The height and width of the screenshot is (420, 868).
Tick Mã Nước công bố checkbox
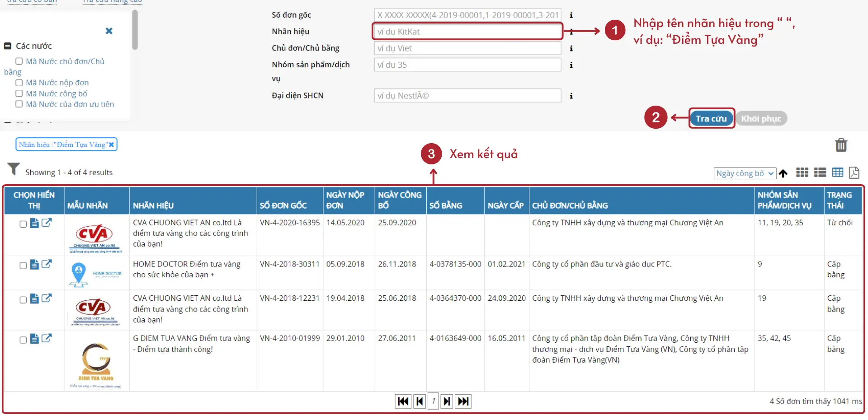(19, 93)
